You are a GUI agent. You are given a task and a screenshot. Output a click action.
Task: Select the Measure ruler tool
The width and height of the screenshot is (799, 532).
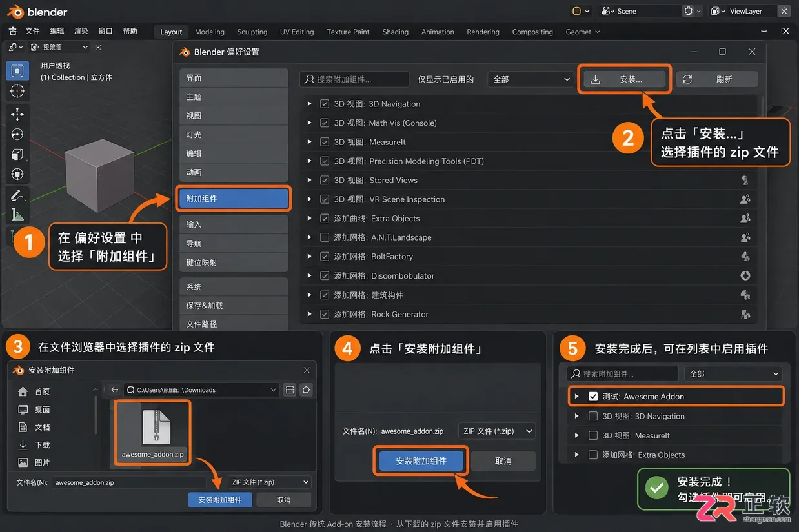click(x=17, y=215)
